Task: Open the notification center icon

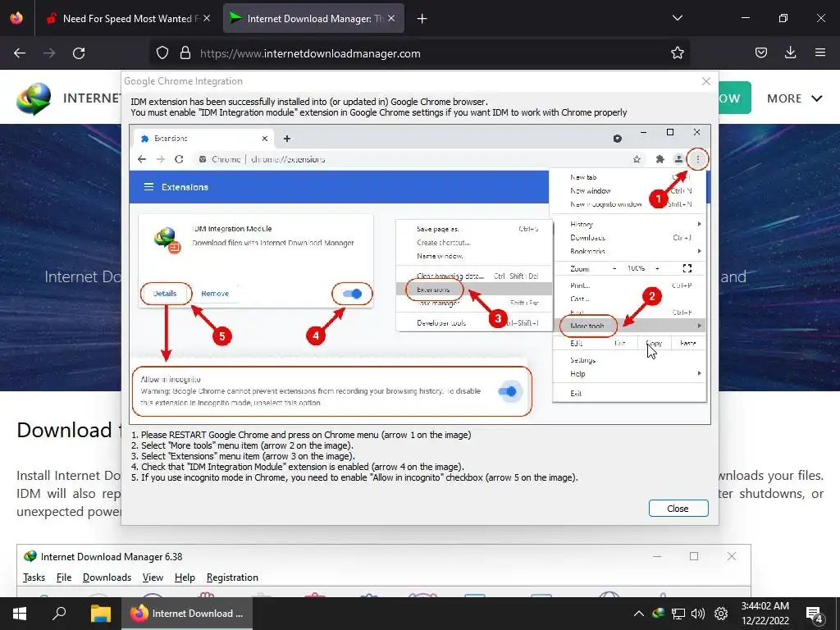Action: pos(815,614)
